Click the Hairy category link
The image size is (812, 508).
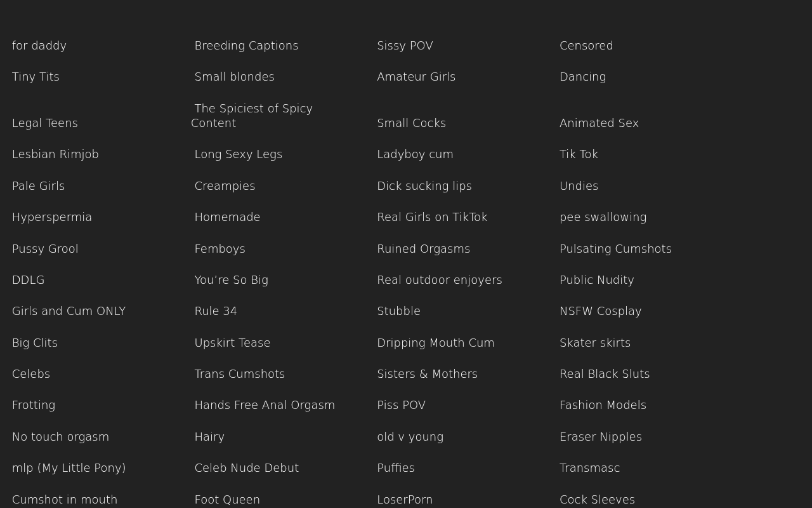click(209, 437)
